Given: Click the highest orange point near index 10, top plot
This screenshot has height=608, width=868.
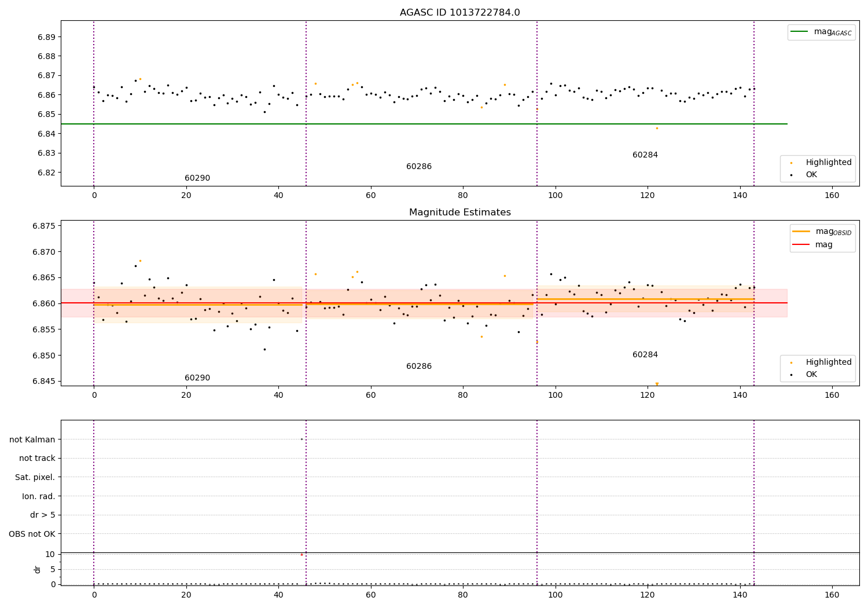Looking at the screenshot, I should click(x=140, y=79).
